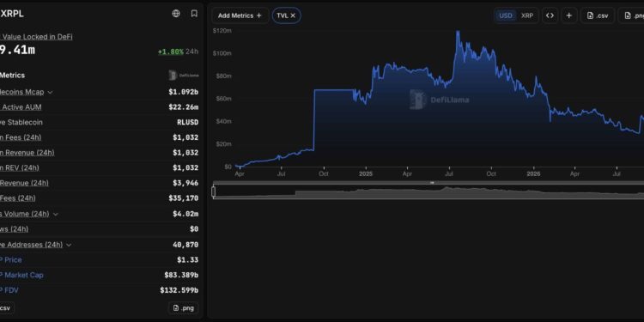Click the plus icon beside embed button
Image resolution: width=644 pixels, height=322 pixels.
tap(569, 15)
